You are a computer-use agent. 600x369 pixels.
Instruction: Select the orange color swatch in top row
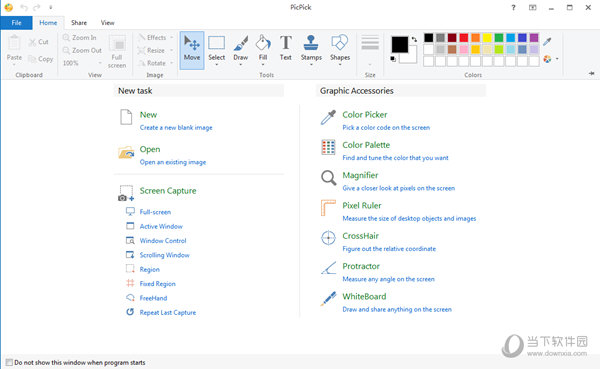point(475,38)
